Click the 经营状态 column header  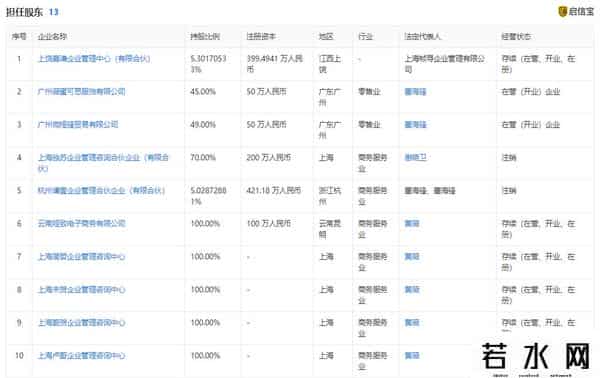[x=516, y=36]
